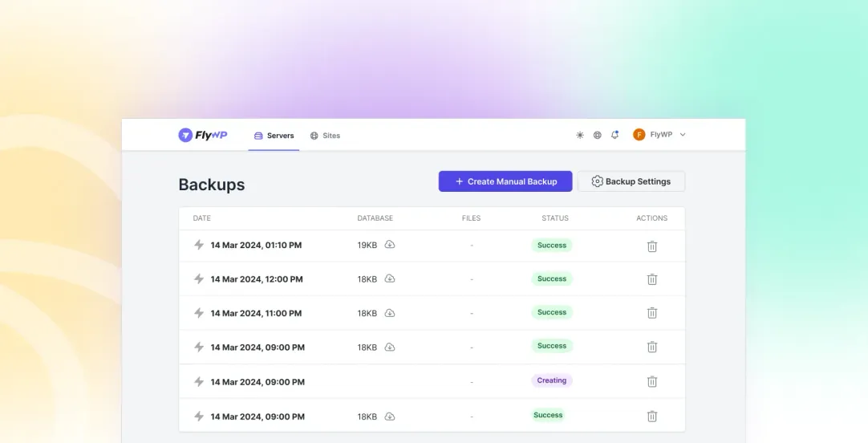Viewport: 868px width, 443px height.
Task: Select the 14 Mar 2024, 01:10 PM entry
Action: coord(256,246)
